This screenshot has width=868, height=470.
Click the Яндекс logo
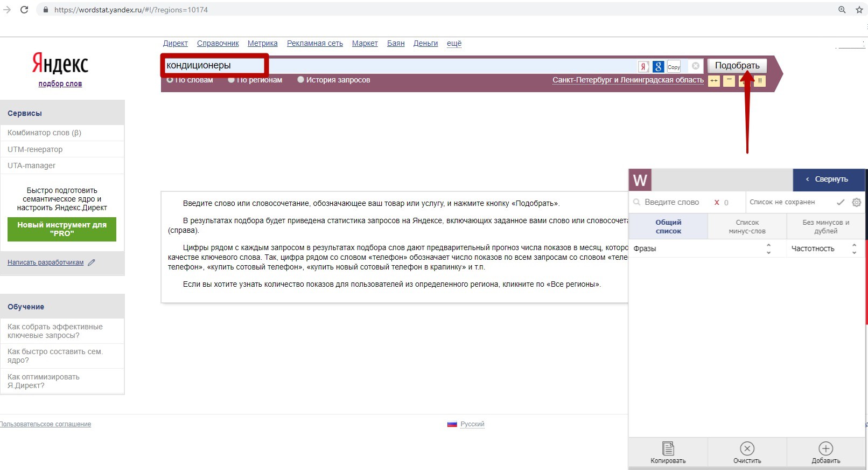(60, 64)
